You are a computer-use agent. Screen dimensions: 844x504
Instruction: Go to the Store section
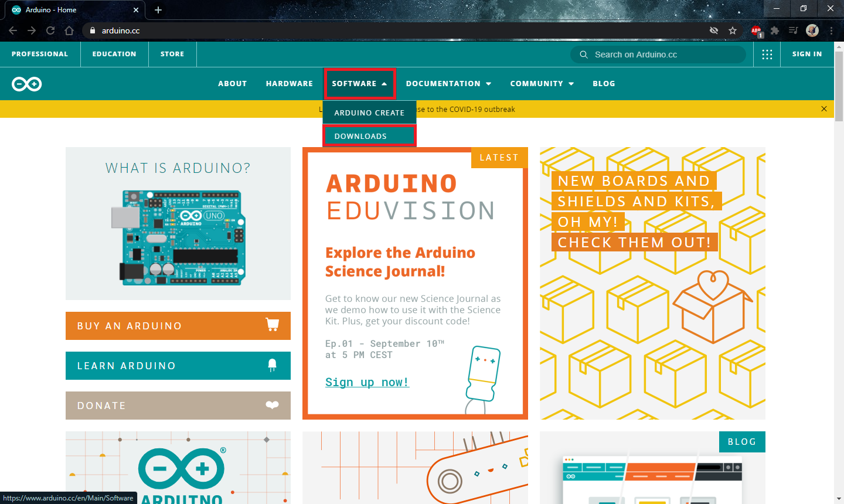click(x=172, y=54)
